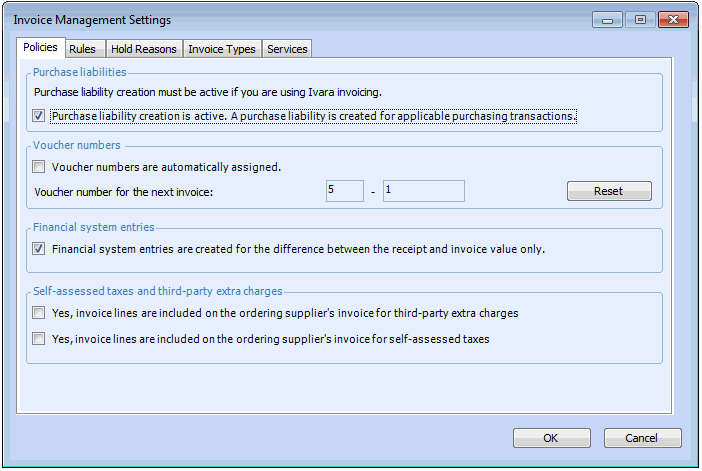
Task: Open the Hold Reasons tab
Action: (143, 48)
